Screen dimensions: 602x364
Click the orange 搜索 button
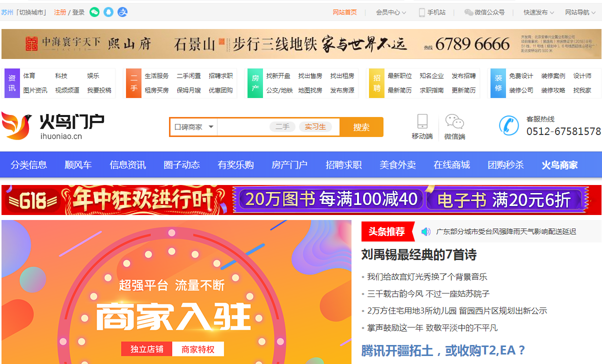(361, 127)
